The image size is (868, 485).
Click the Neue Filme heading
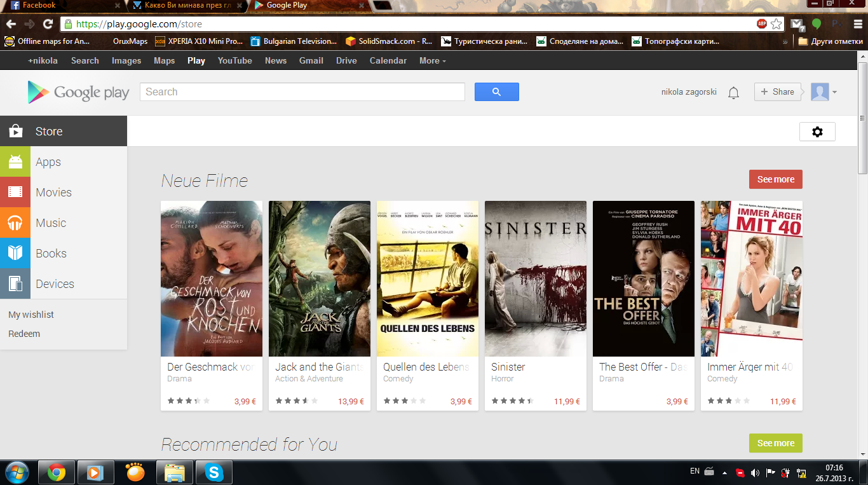(205, 181)
